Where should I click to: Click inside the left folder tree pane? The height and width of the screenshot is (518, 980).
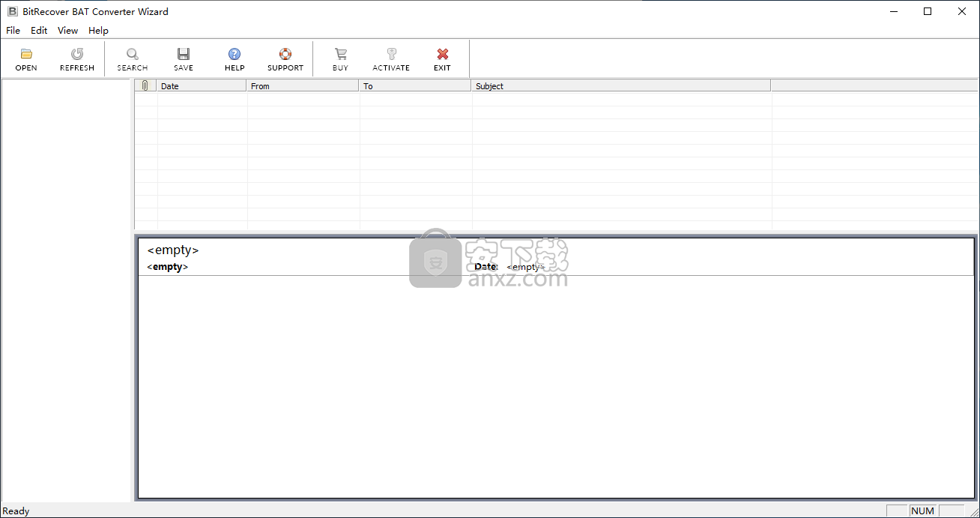(66, 290)
